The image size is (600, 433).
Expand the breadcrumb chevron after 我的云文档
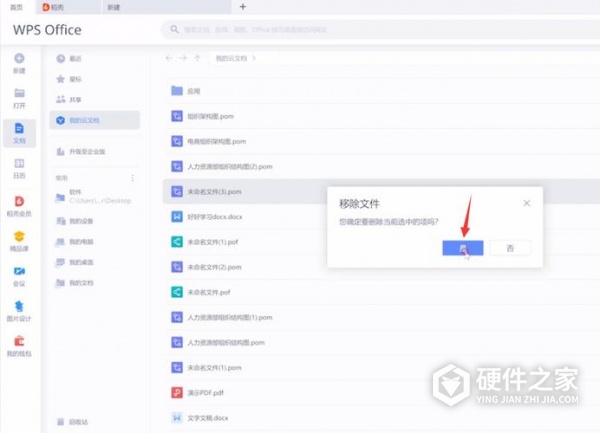254,58
